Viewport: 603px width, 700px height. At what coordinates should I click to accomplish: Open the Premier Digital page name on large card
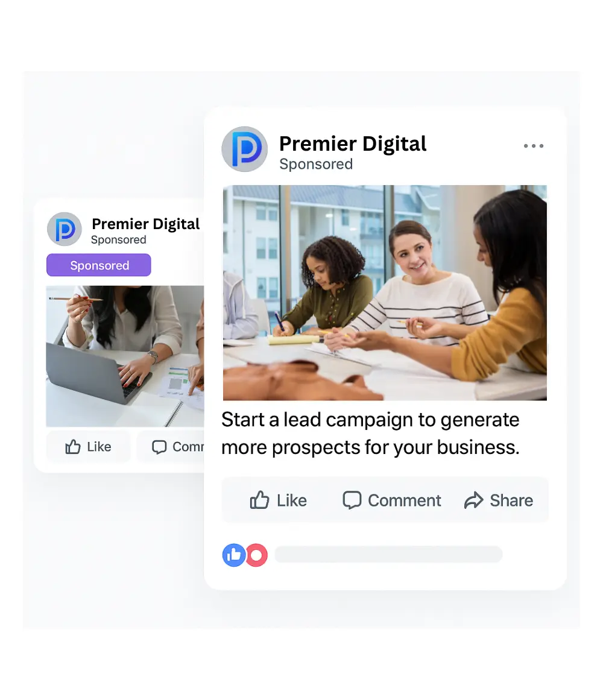coord(353,143)
